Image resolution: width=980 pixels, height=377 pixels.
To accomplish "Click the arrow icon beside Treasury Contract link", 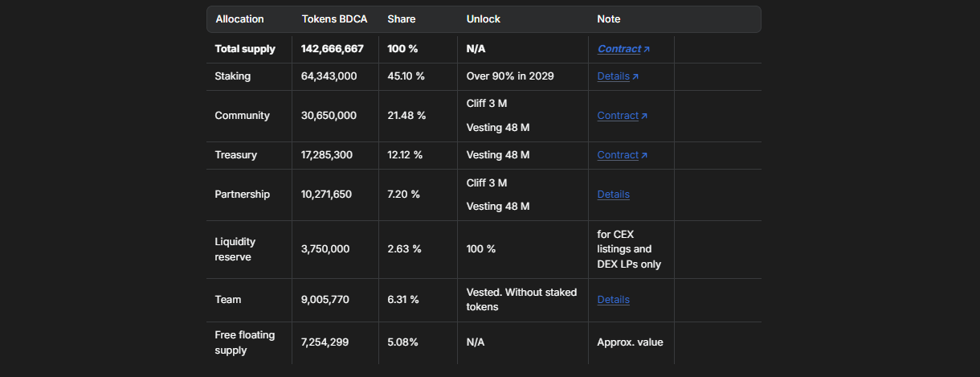I will tap(644, 156).
